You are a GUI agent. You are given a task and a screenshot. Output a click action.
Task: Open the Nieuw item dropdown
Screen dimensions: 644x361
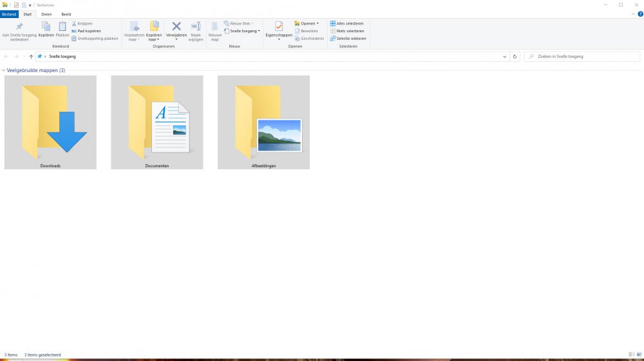pyautogui.click(x=239, y=23)
